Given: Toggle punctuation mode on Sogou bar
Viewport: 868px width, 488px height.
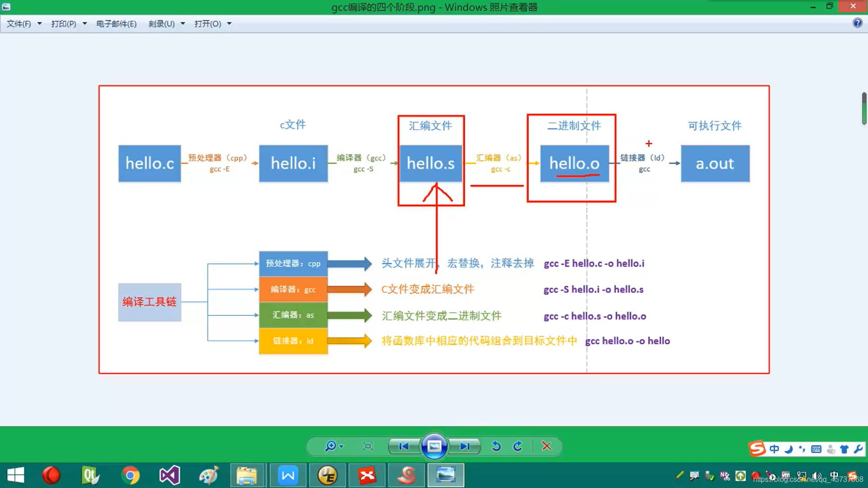Looking at the screenshot, I should coord(802,449).
